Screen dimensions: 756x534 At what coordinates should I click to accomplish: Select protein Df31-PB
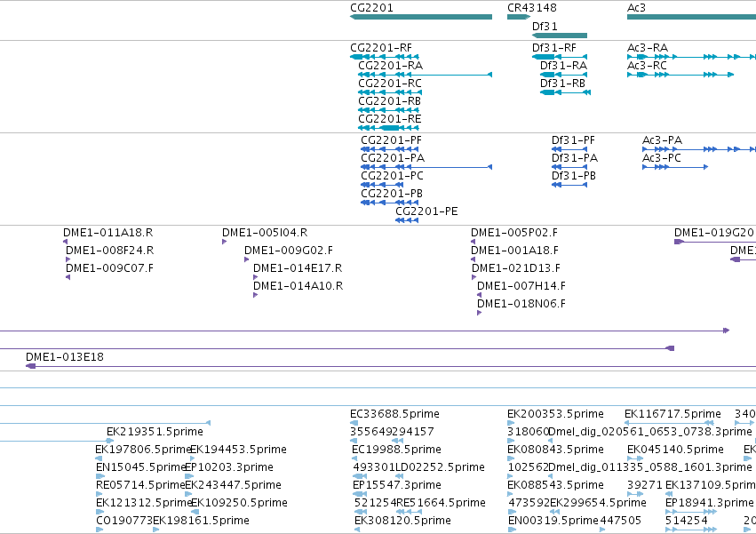569,185
